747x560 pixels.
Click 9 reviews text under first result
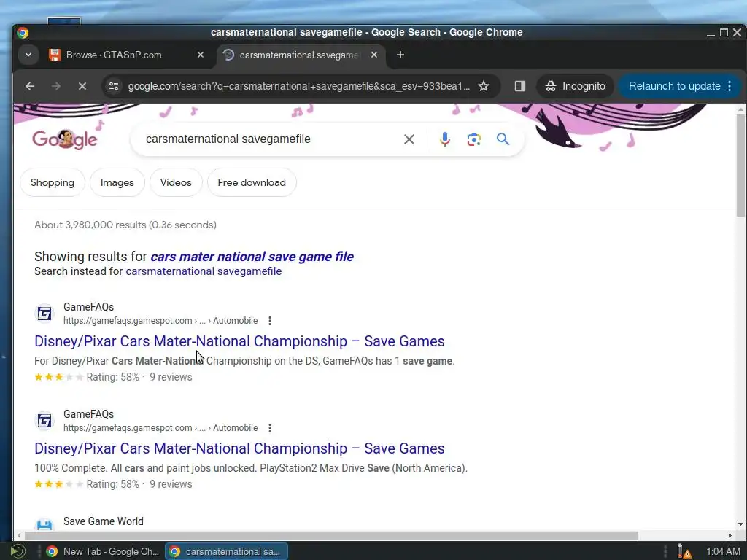click(x=171, y=377)
